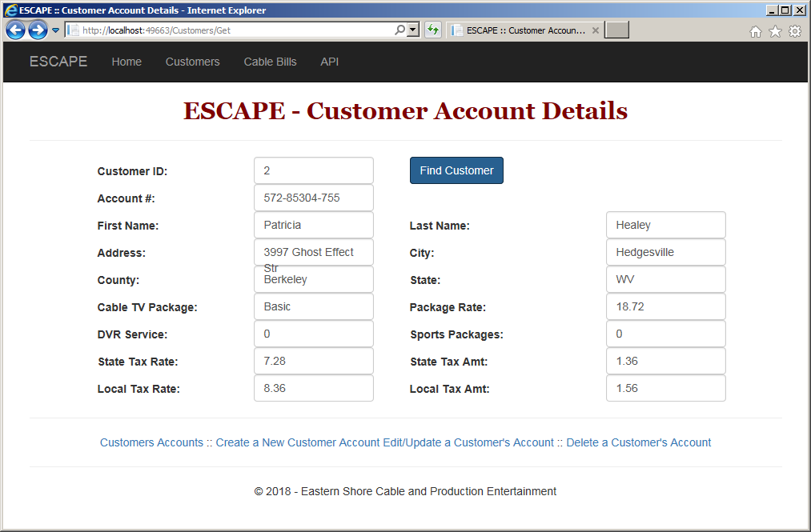This screenshot has width=811, height=532.
Task: Click the address bar URL
Action: (157, 30)
